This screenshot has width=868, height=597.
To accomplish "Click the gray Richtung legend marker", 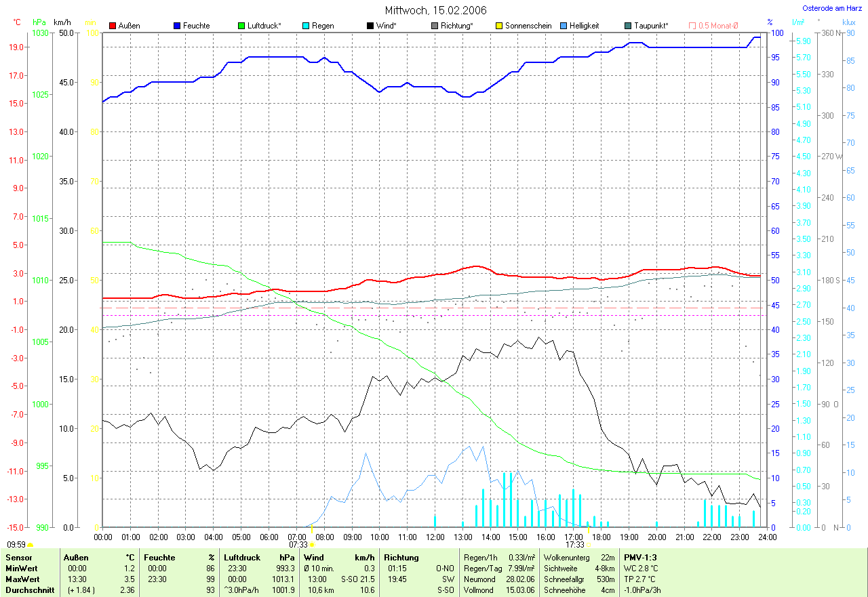I will coord(435,26).
